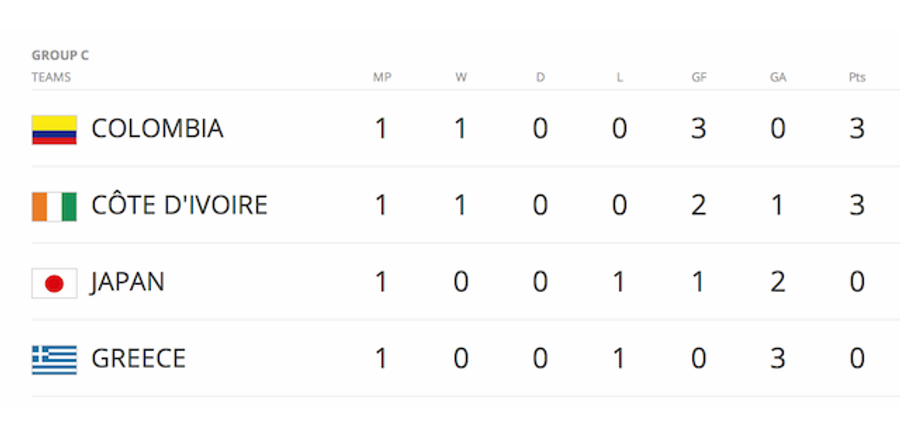Open the CÔTE D'IVOIRE team link

(179, 205)
